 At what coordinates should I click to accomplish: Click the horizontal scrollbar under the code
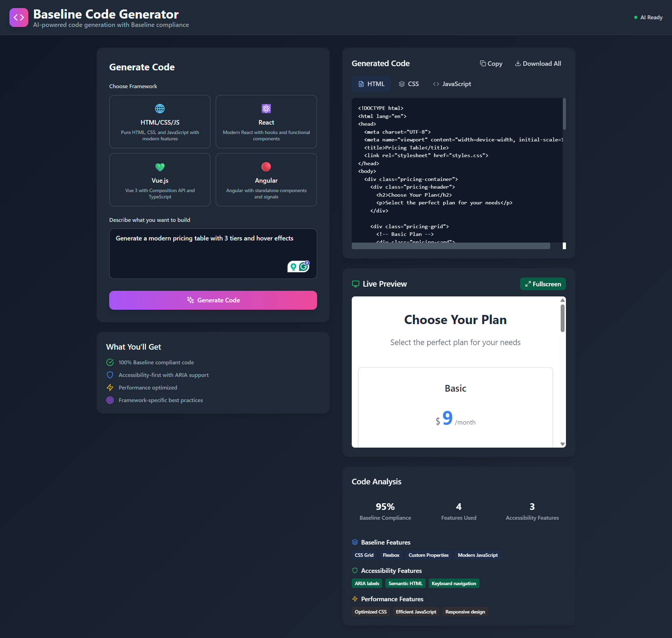coord(450,246)
